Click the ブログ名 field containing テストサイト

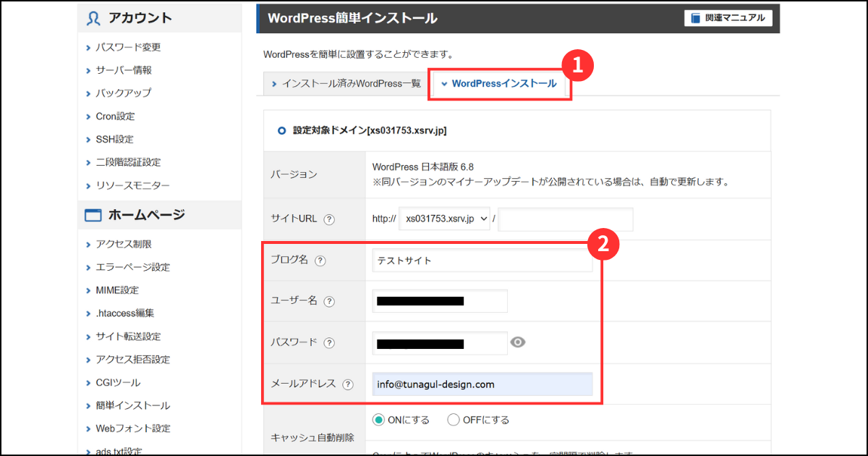pyautogui.click(x=482, y=261)
